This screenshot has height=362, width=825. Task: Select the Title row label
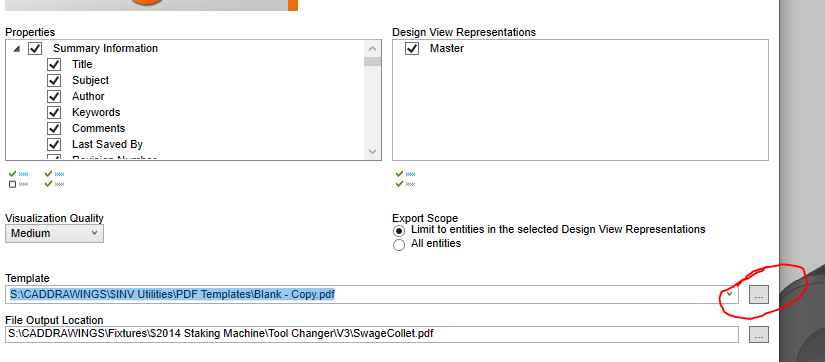(x=82, y=64)
